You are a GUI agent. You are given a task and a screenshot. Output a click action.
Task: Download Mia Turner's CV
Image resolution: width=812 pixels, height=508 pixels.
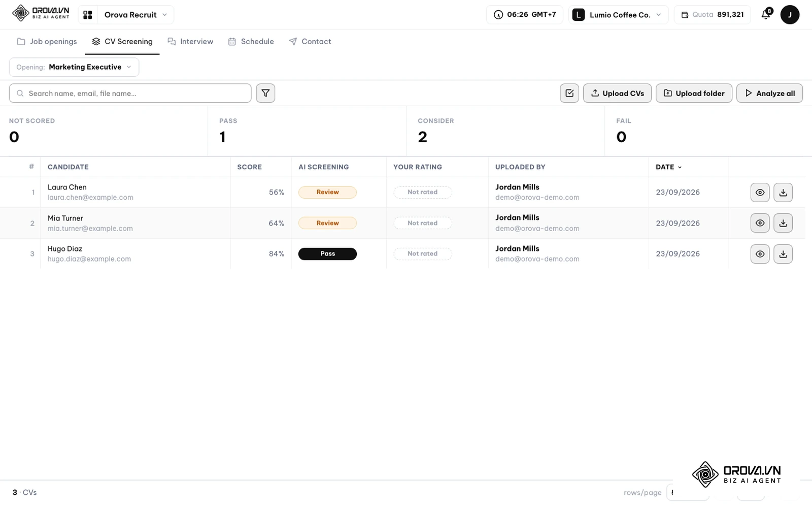click(783, 223)
